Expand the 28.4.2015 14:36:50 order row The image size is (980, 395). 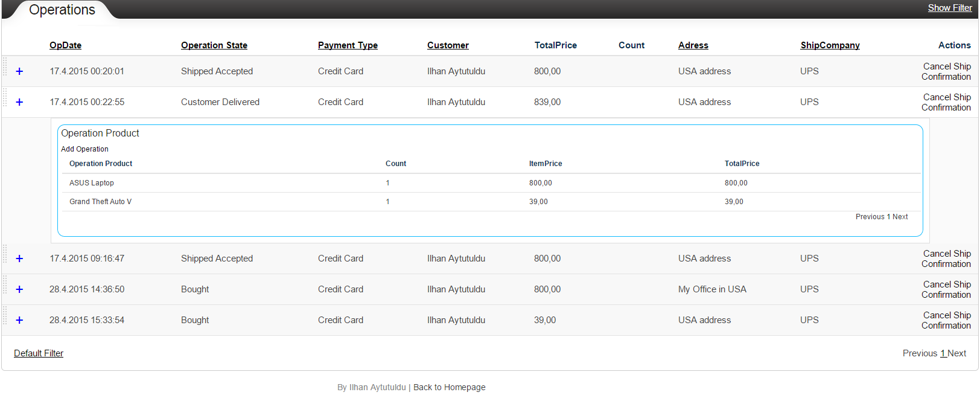[19, 289]
